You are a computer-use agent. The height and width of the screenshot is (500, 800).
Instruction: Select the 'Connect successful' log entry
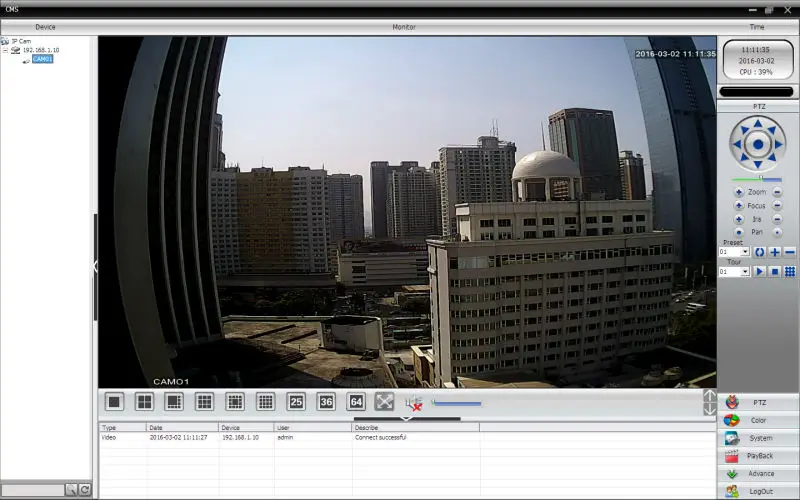point(380,437)
